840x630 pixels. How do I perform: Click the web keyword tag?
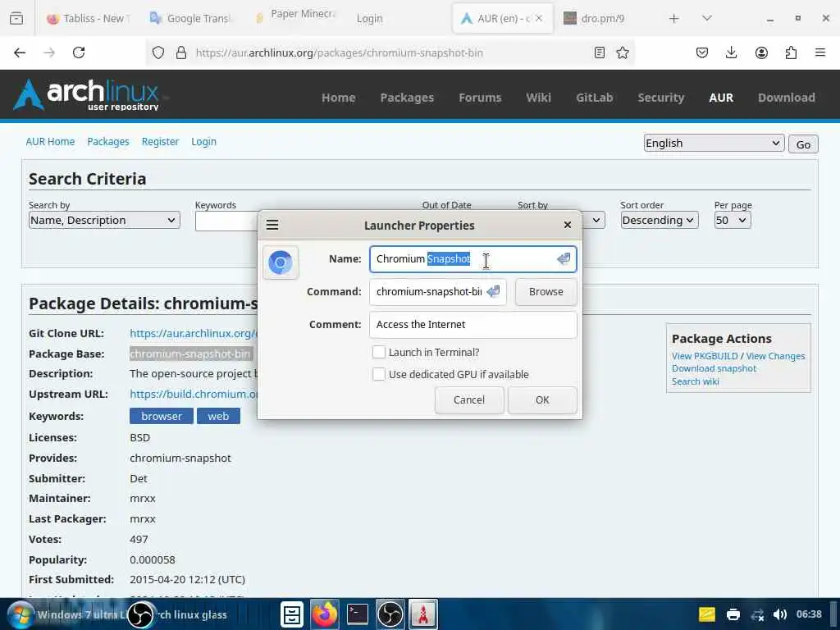point(218,416)
